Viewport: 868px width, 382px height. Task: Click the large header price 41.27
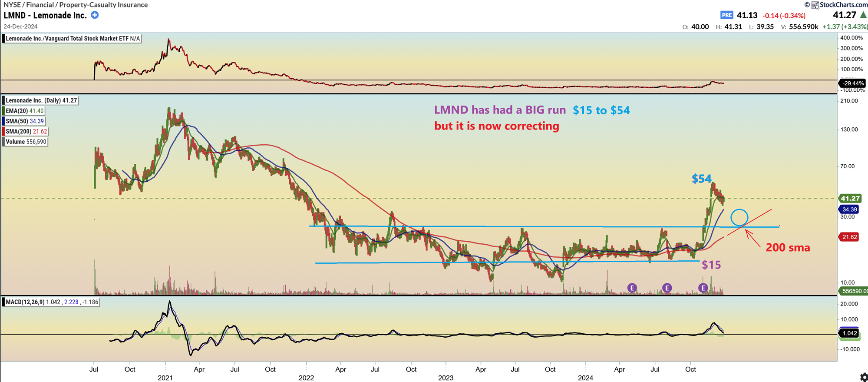coord(845,15)
